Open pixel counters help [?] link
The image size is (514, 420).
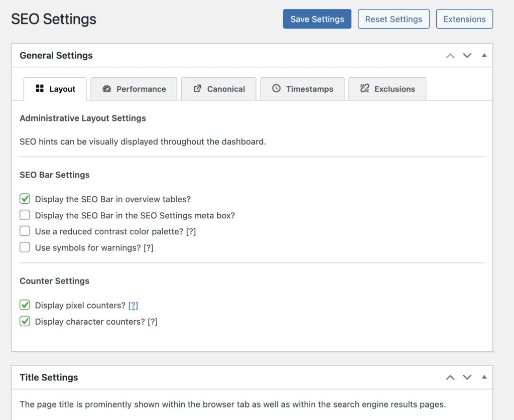133,305
